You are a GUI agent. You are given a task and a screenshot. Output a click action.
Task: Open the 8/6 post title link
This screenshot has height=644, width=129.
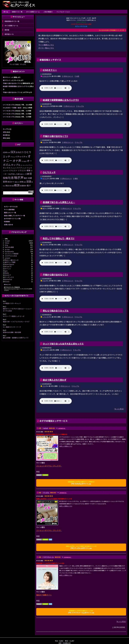(x=50, y=70)
